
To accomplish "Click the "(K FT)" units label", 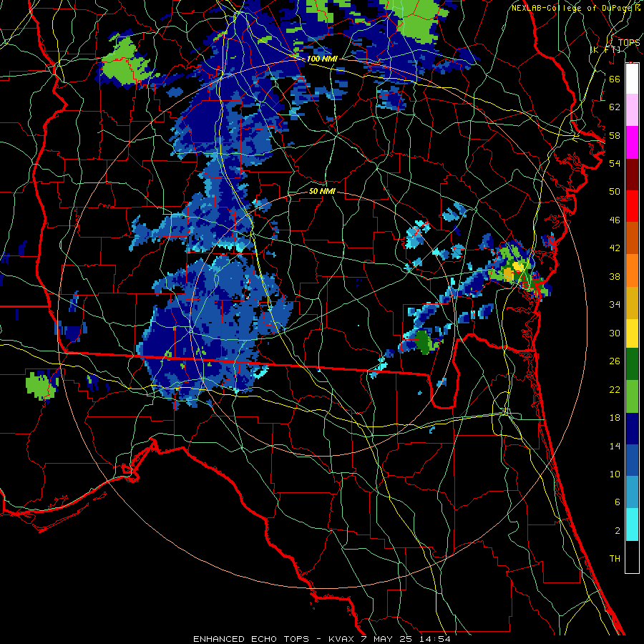I will point(605,50).
